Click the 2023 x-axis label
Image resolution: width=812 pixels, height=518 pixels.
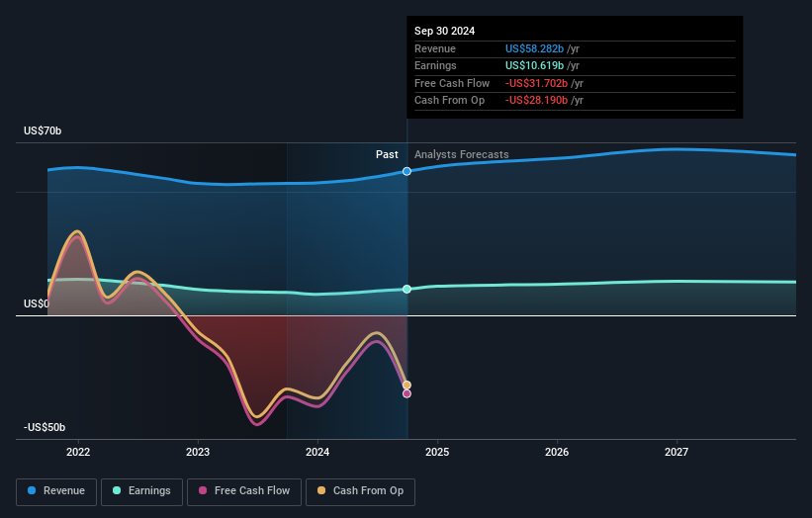[x=198, y=453]
